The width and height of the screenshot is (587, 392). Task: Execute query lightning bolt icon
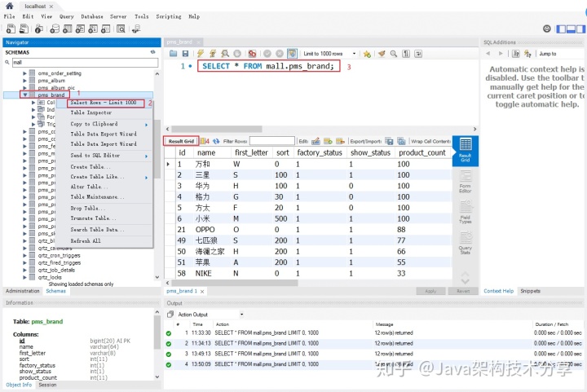(x=201, y=54)
